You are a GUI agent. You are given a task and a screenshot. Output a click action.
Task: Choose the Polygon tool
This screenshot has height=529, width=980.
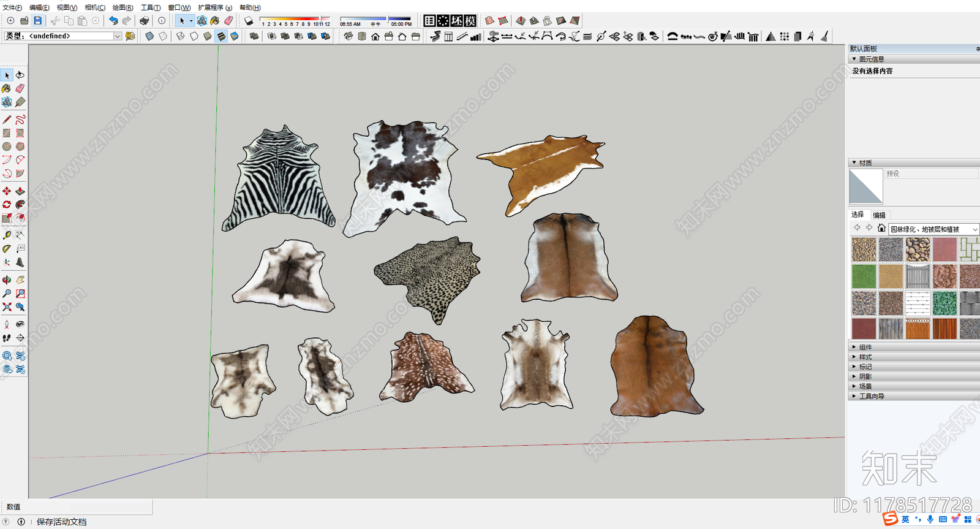pyautogui.click(x=20, y=147)
